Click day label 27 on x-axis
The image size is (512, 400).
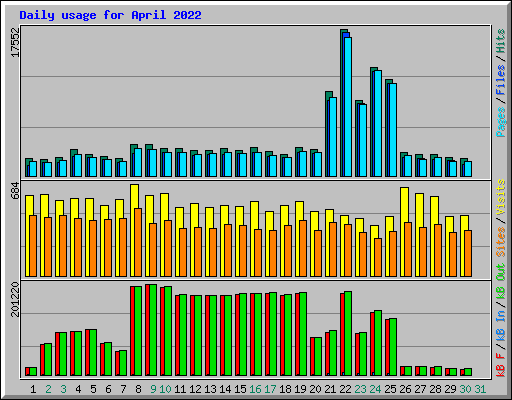tap(420, 389)
